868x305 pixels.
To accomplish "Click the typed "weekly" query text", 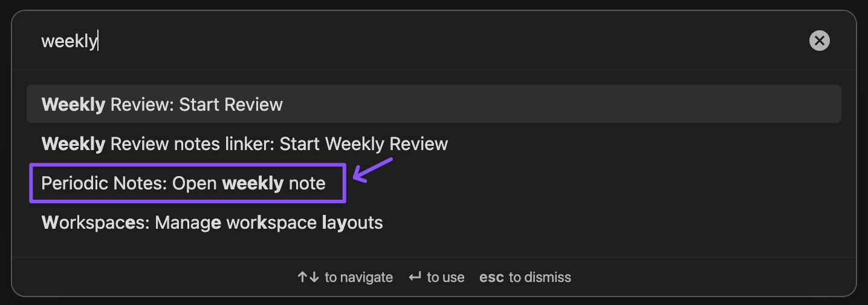I will click(x=69, y=41).
